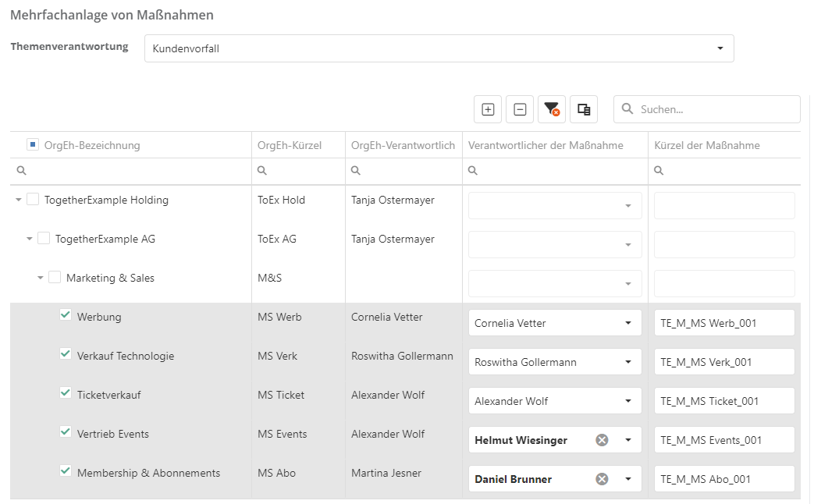Screen dimensions: 814x504
Task: Toggle the select-all checkbox in header
Action: (x=33, y=144)
